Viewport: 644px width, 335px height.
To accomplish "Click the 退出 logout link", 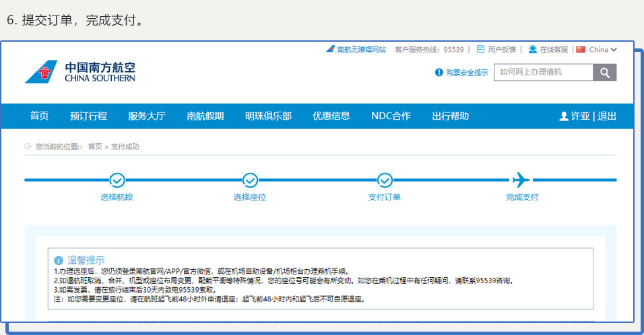I will tap(607, 116).
